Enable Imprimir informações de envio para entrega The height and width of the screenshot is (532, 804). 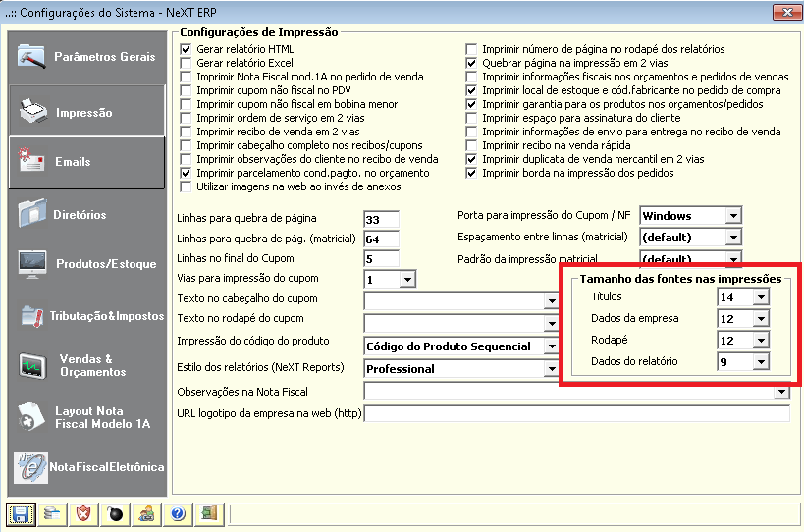[x=471, y=132]
